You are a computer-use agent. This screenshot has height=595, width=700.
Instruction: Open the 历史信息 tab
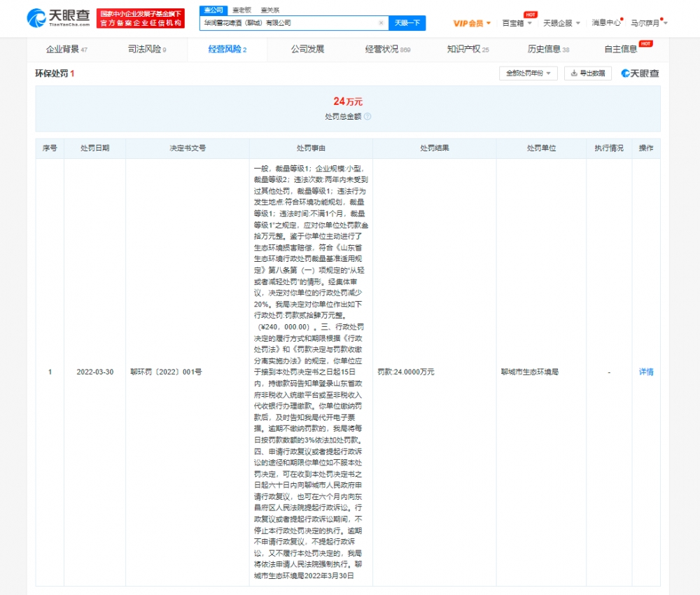pos(548,49)
